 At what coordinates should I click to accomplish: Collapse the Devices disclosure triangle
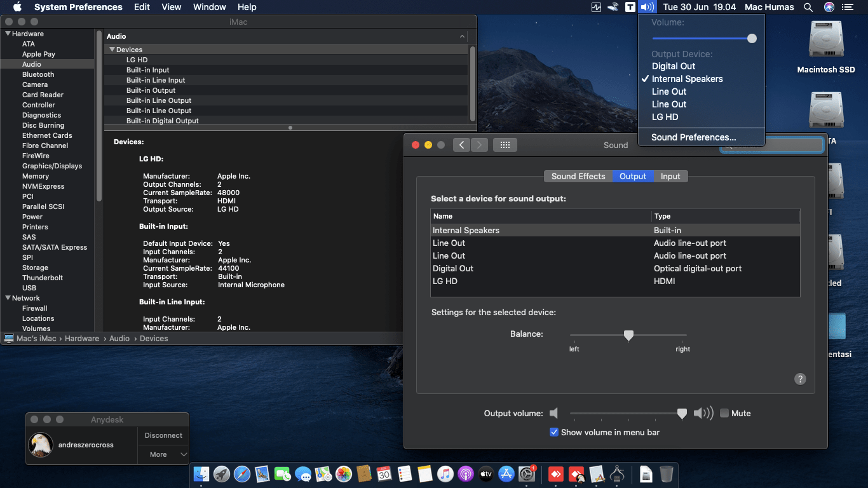(112, 50)
